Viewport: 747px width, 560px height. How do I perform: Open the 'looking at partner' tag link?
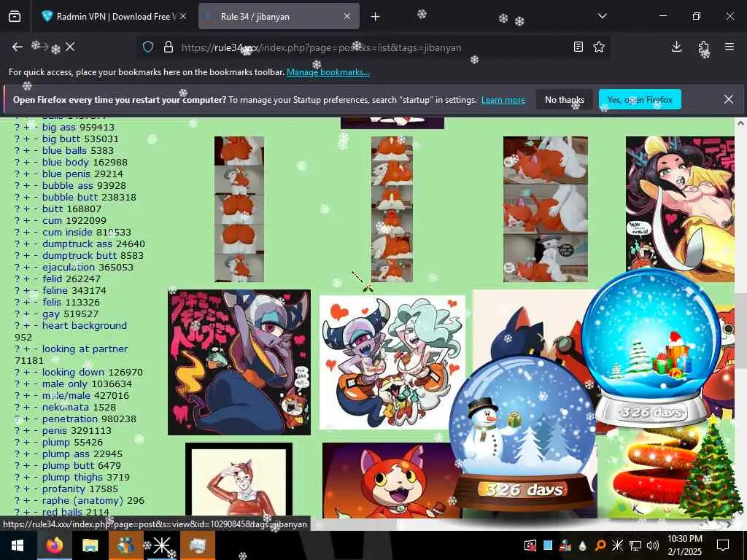coord(85,349)
